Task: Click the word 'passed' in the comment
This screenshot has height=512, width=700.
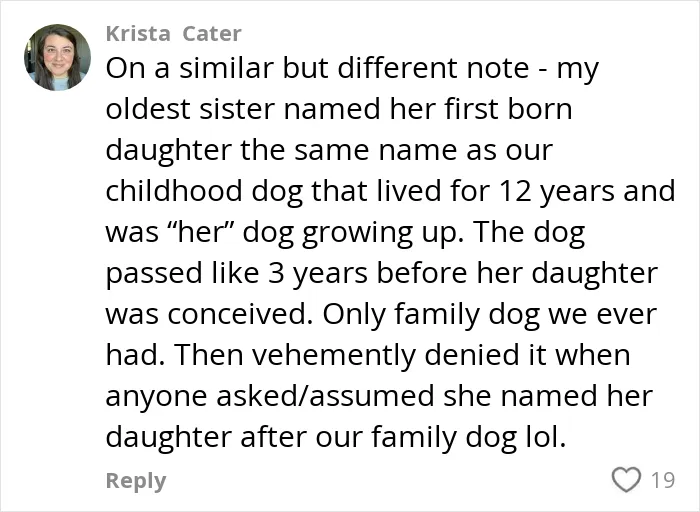Action: pyautogui.click(x=154, y=273)
